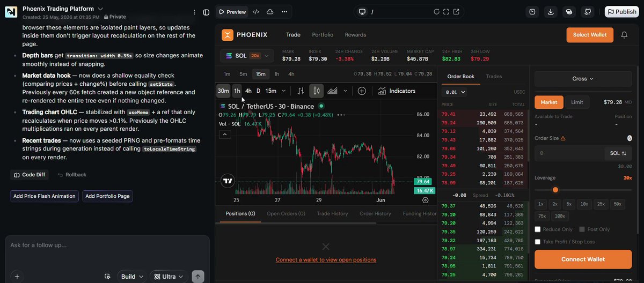
Task: Switch to the Trades tab
Action: point(494,77)
